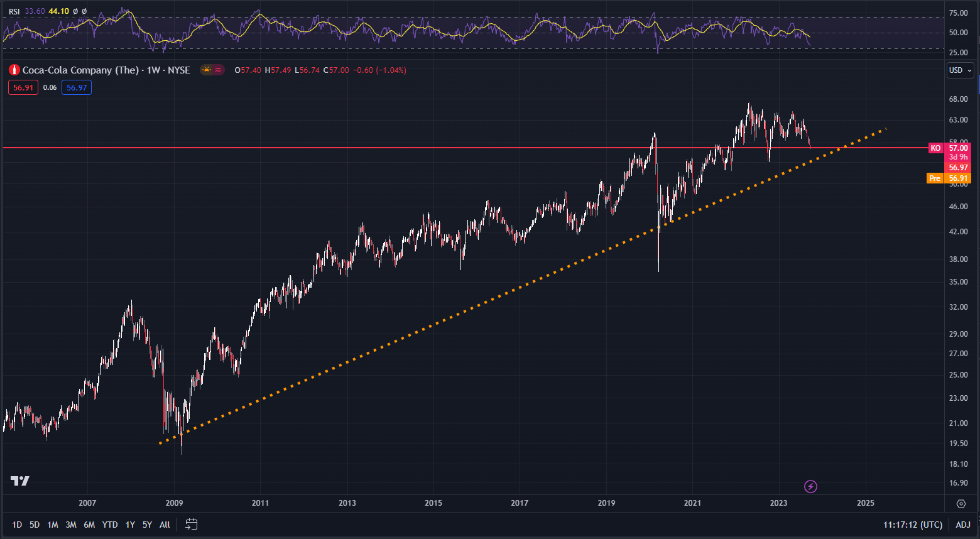Select the 1M time range
This screenshot has width=980, height=539.
[x=53, y=525]
